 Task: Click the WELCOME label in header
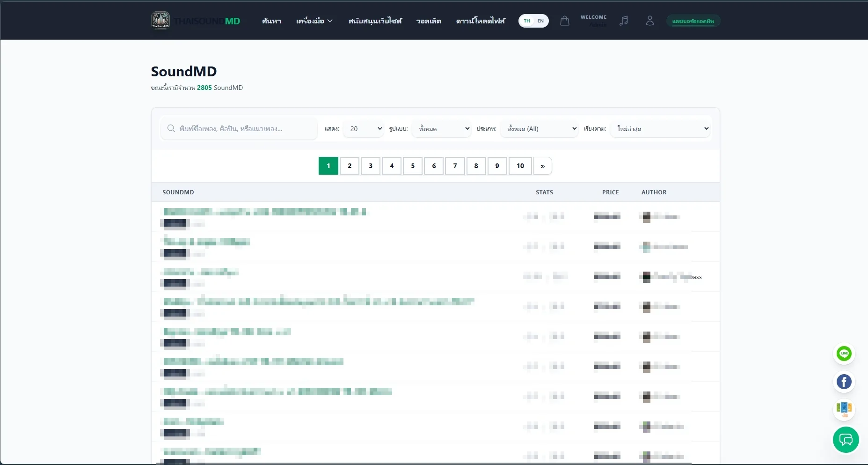594,17
